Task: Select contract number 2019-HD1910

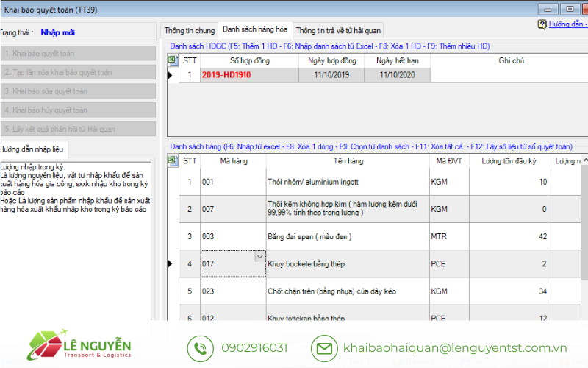Action: tap(249, 75)
